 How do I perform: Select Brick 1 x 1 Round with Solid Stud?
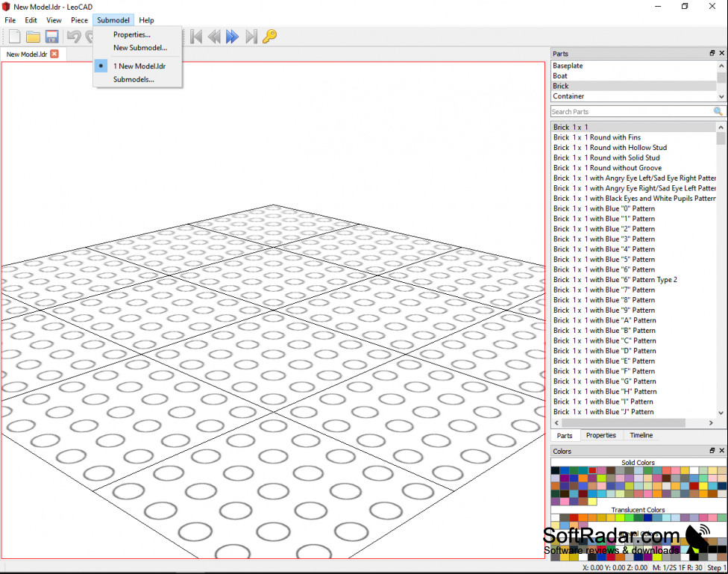pyautogui.click(x=634, y=157)
